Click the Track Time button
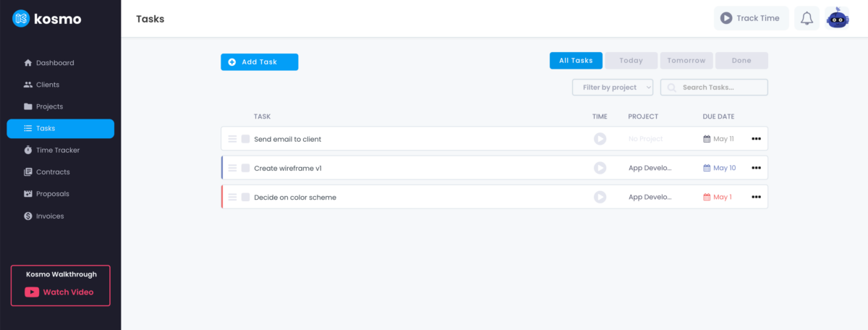Image resolution: width=868 pixels, height=330 pixels. click(751, 18)
